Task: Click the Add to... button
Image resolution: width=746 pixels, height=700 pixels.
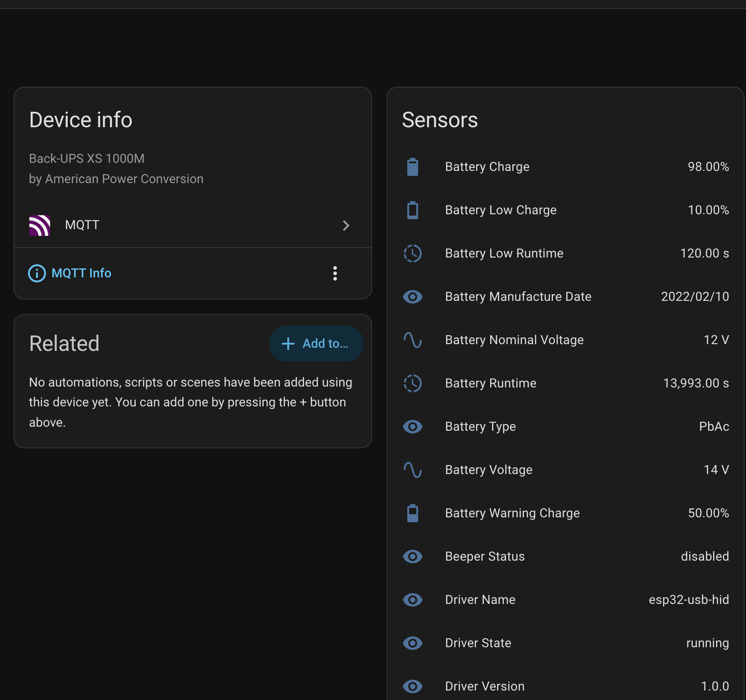Action: coord(316,344)
